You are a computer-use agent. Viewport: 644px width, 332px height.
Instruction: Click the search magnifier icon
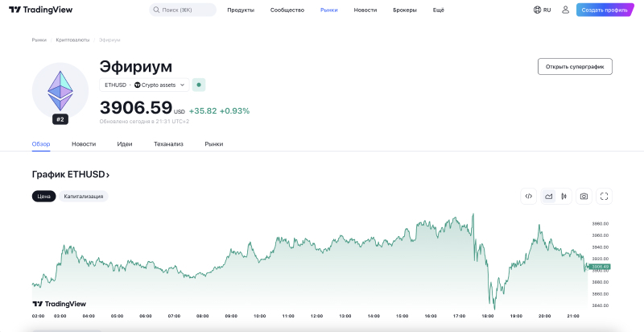156,10
